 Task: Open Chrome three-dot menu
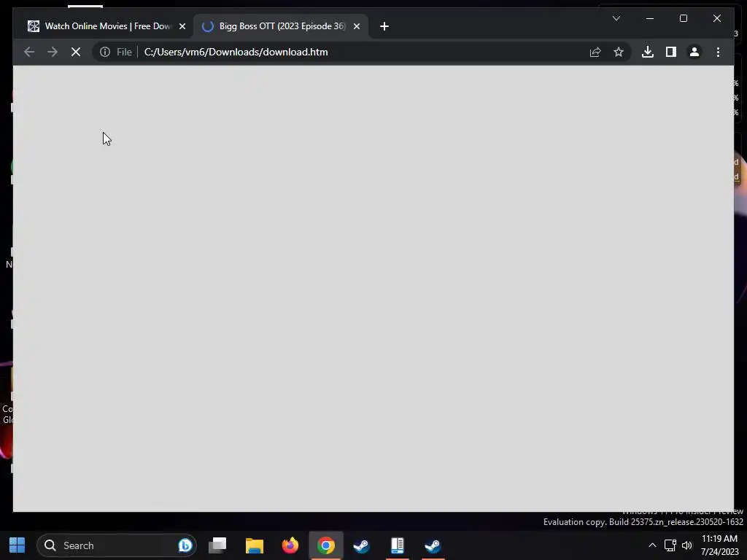pos(718,52)
